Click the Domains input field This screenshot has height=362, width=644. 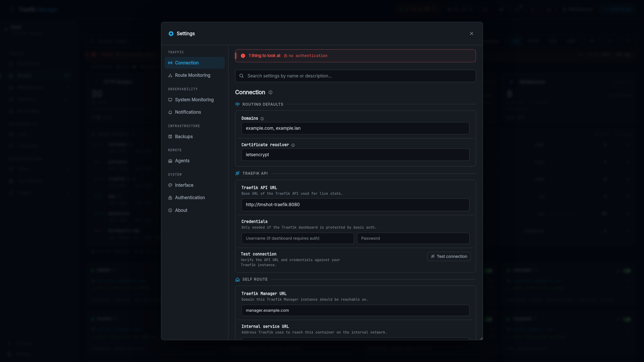click(355, 128)
